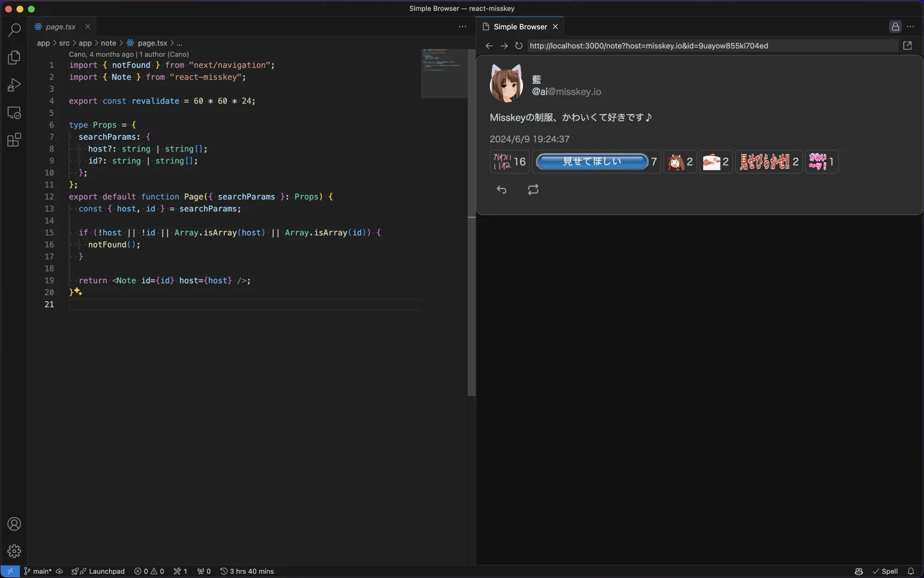Open the Manage settings gear

(14, 551)
